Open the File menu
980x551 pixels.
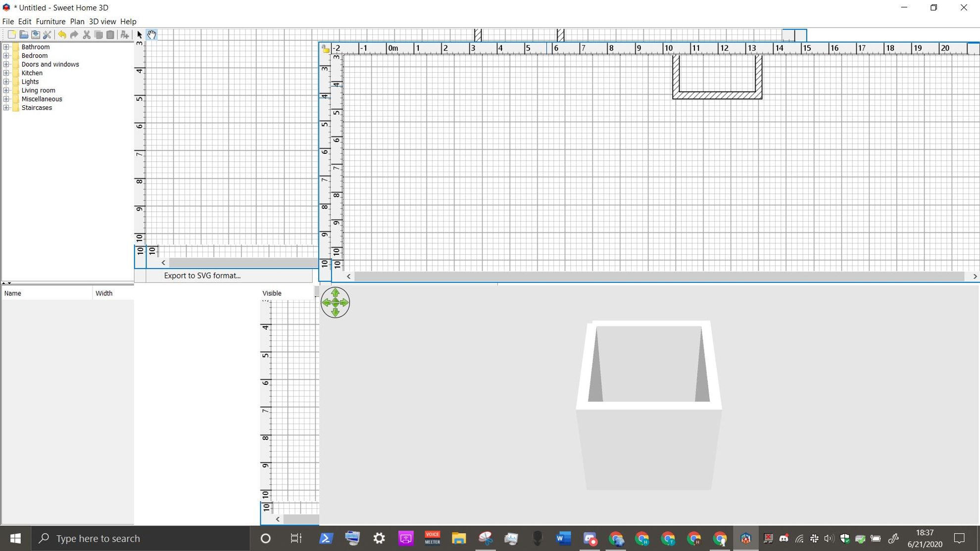coord(8,21)
